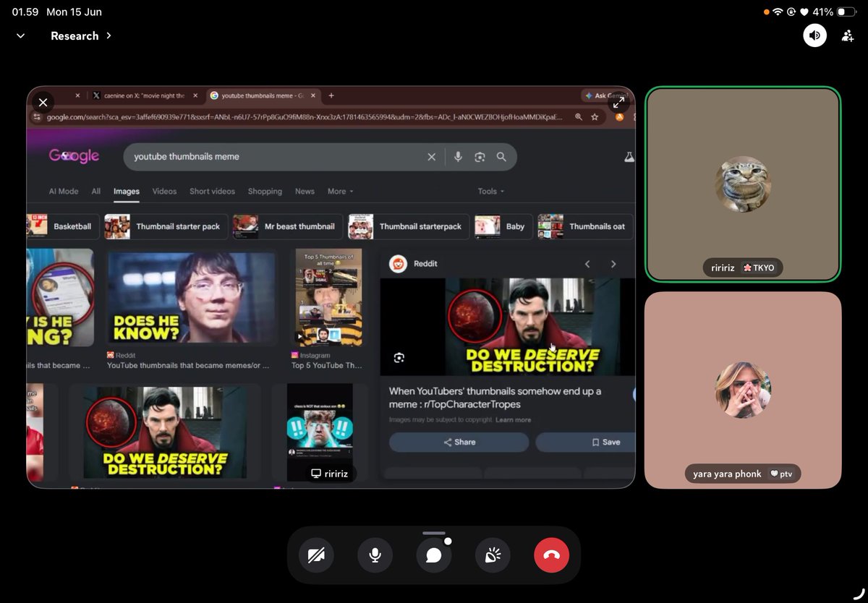
Task: Open a new browser tab with plus
Action: 331,95
